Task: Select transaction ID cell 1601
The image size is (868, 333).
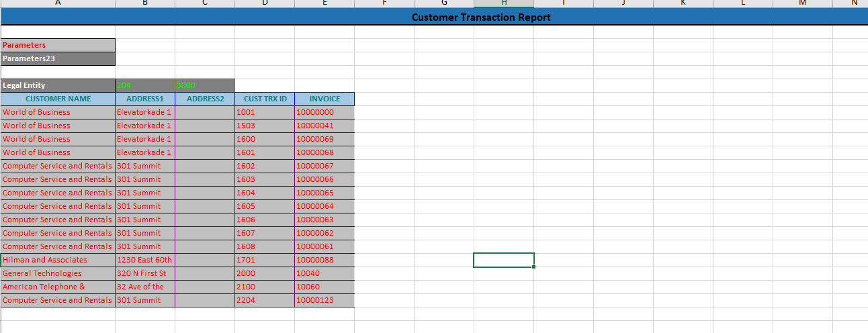Action: pyautogui.click(x=265, y=152)
